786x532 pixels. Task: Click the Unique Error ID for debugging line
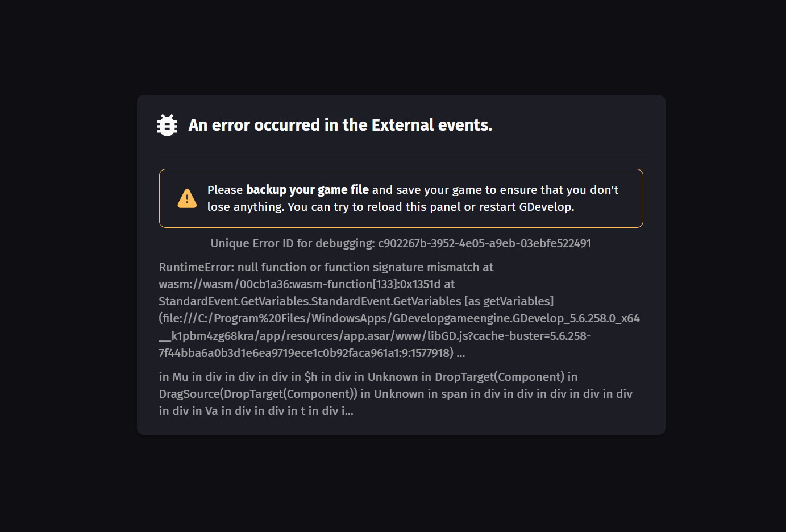point(401,243)
